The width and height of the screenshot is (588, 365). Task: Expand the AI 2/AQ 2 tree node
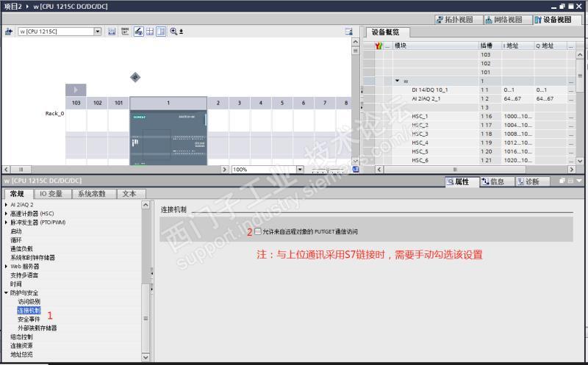pos(6,205)
